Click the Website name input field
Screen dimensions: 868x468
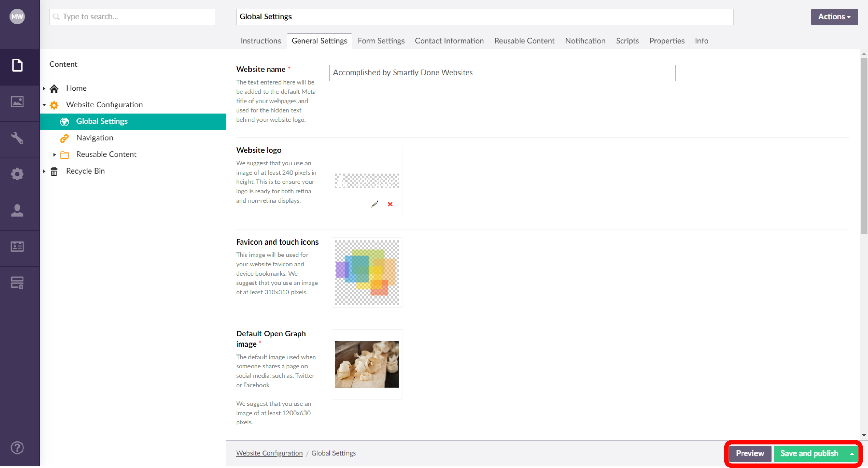pos(502,73)
